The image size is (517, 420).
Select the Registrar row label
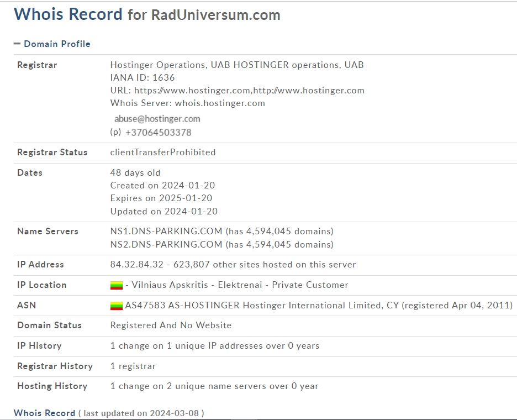click(37, 65)
